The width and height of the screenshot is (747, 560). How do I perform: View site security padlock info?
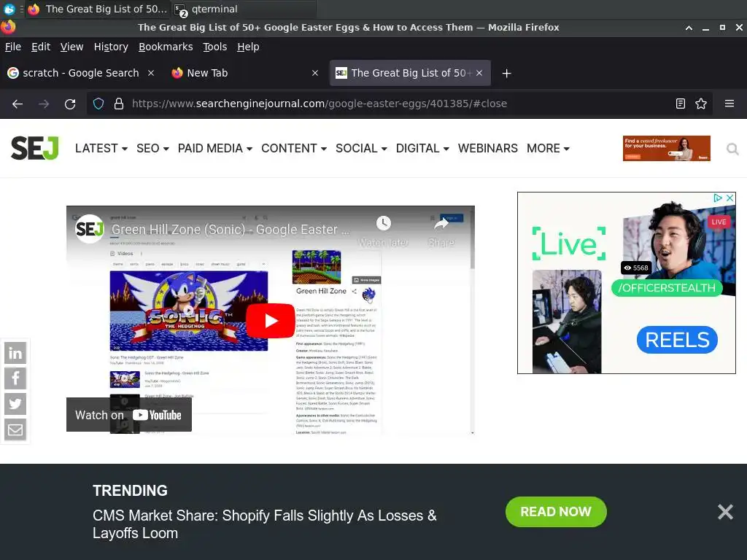coord(119,104)
